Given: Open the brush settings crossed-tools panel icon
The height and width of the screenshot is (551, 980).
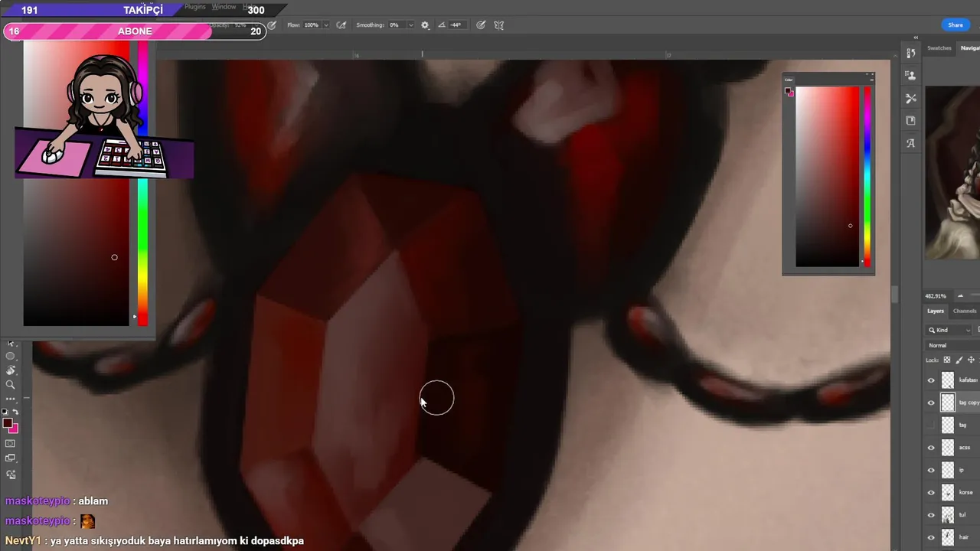Looking at the screenshot, I should (x=910, y=98).
